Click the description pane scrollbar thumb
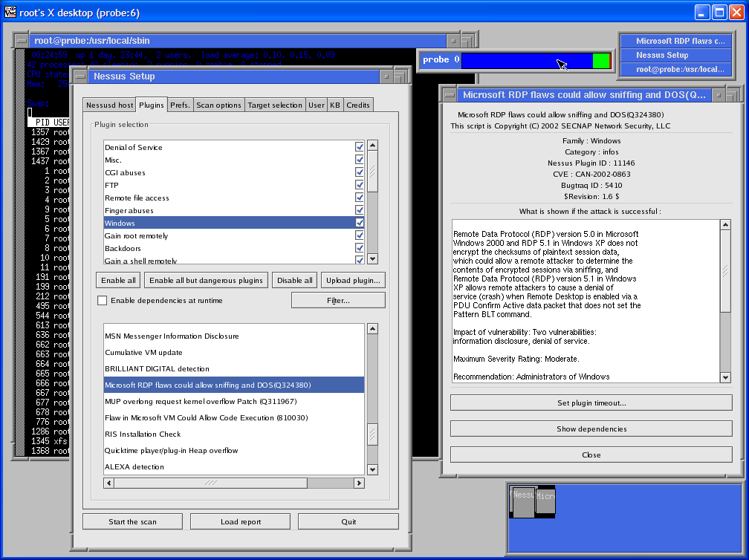This screenshot has width=749, height=560. [725, 272]
